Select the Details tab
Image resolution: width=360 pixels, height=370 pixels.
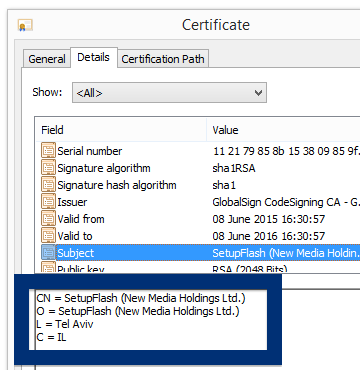click(94, 57)
